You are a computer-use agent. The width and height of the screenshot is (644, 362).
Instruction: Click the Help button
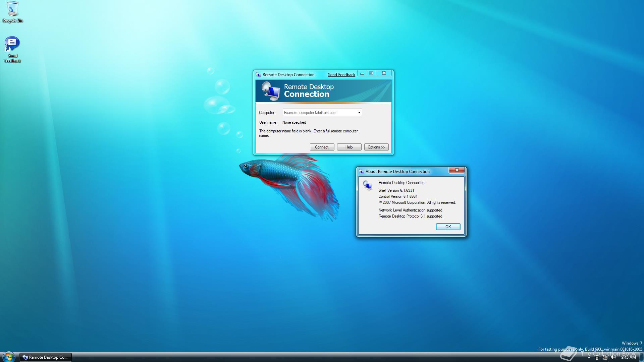349,147
